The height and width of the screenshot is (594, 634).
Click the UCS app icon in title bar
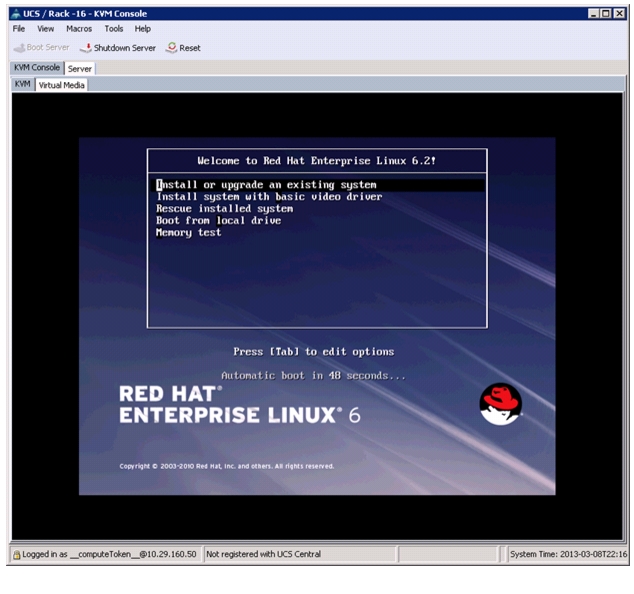click(x=16, y=14)
